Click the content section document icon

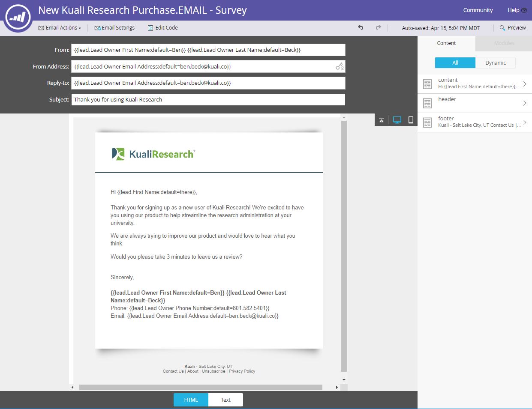click(427, 84)
